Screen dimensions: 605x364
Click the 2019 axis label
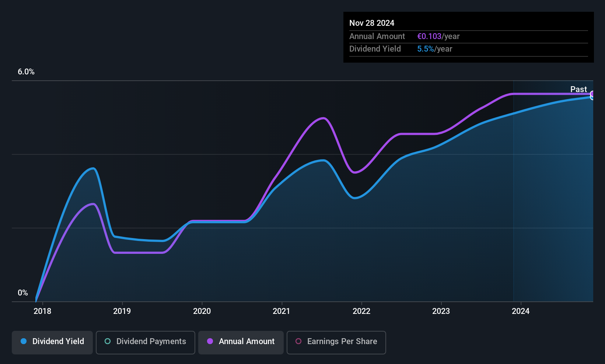(122, 311)
